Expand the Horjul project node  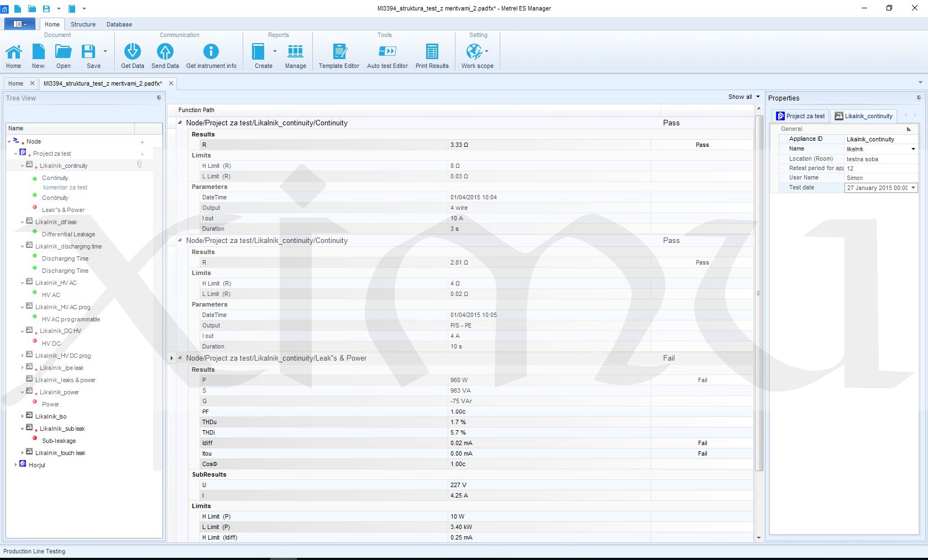click(x=16, y=465)
